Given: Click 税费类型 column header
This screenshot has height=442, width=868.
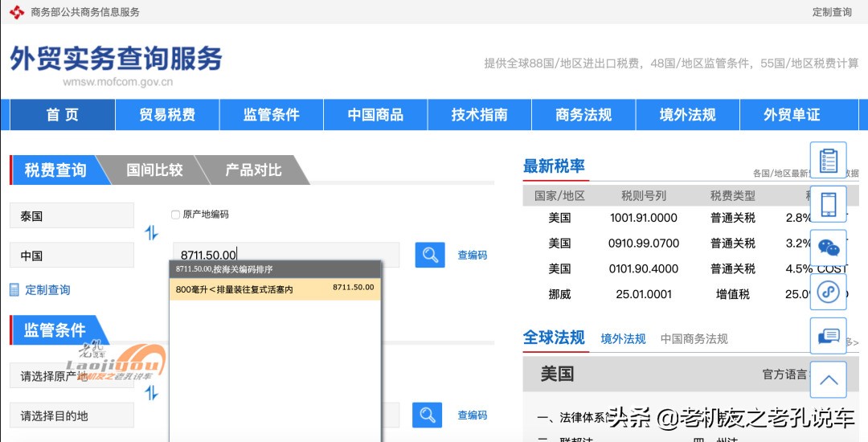Looking at the screenshot, I should tap(733, 195).
